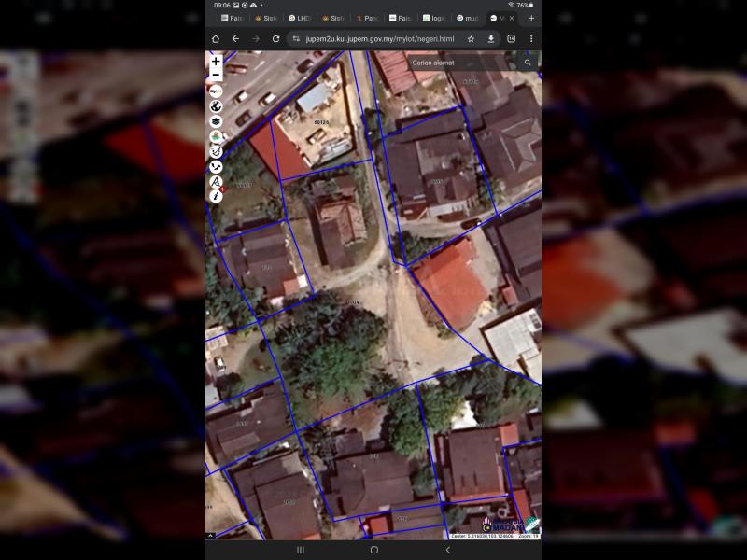Image resolution: width=747 pixels, height=560 pixels.
Task: Open the map layers panel
Action: tap(216, 121)
